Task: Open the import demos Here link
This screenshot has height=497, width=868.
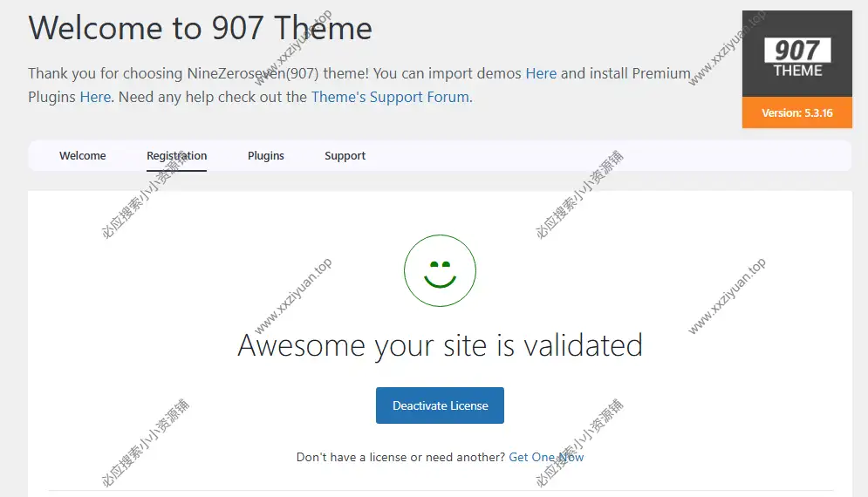Action: click(x=541, y=73)
